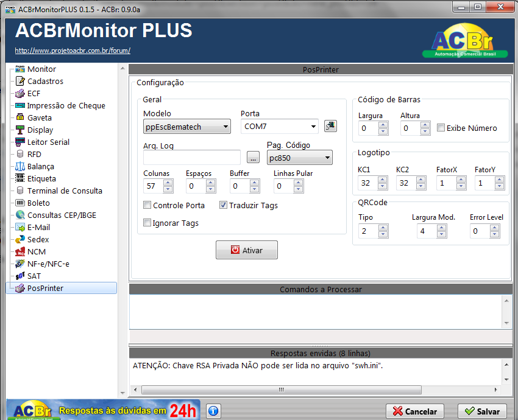This screenshot has height=420, width=518.
Task: Increase the QRCode Tipo value
Action: (383, 228)
